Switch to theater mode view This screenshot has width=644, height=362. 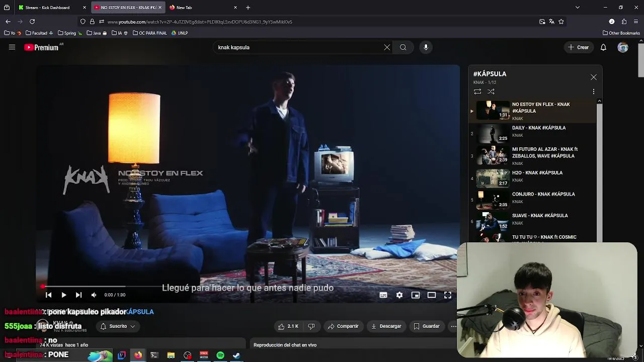[x=432, y=295]
